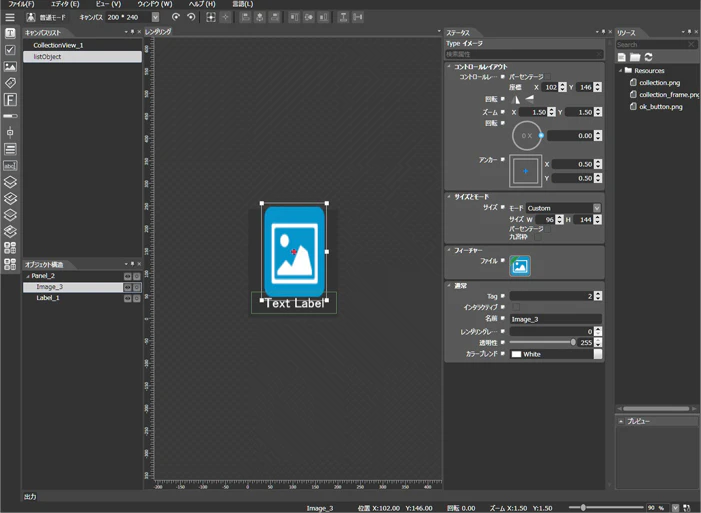Toggle visibility eye of Image_3
Screen dimensions: 701x513
coord(127,287)
